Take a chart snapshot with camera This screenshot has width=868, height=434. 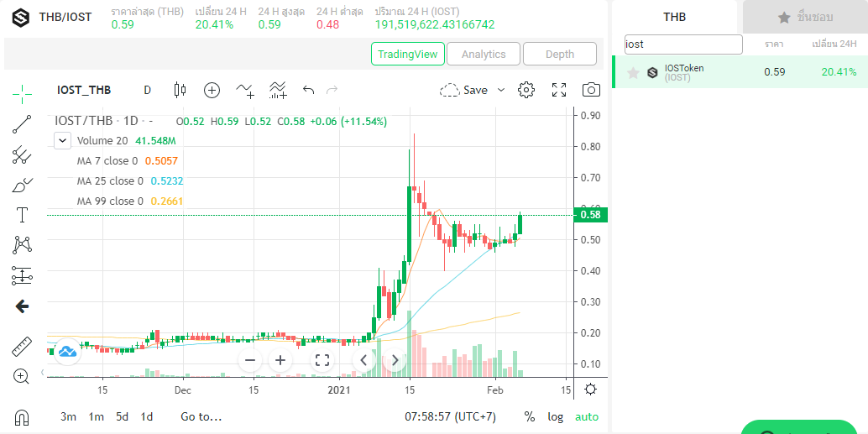tap(591, 90)
